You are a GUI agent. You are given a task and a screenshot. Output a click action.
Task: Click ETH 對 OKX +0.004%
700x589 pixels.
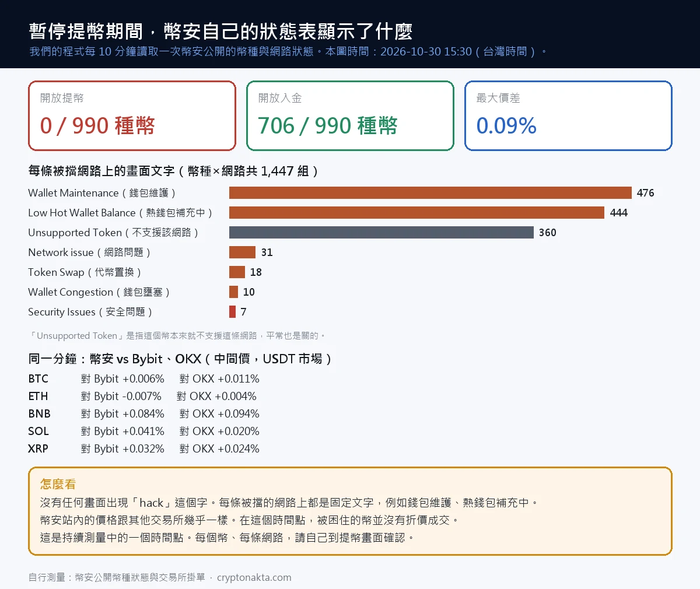click(x=217, y=397)
